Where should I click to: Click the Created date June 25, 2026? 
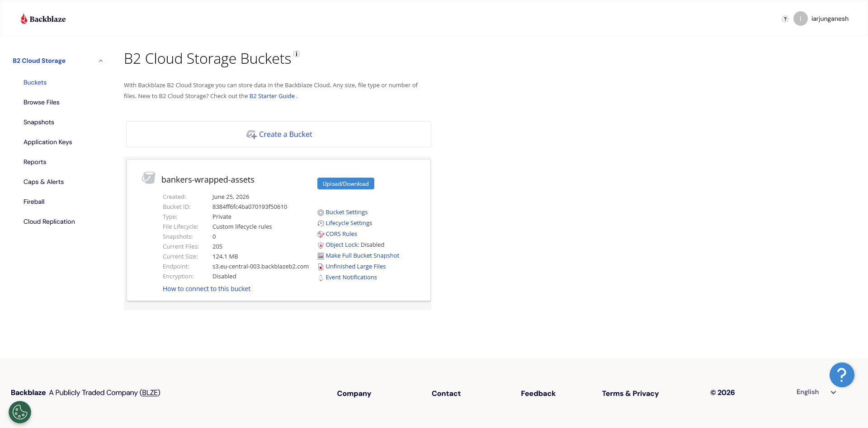[x=231, y=197]
